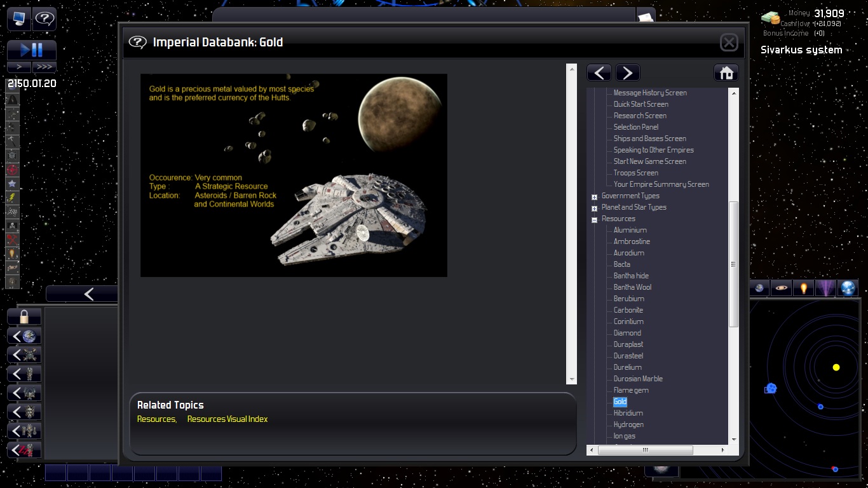The height and width of the screenshot is (488, 868).
Task: Click the purple beam map view icon
Action: [826, 288]
